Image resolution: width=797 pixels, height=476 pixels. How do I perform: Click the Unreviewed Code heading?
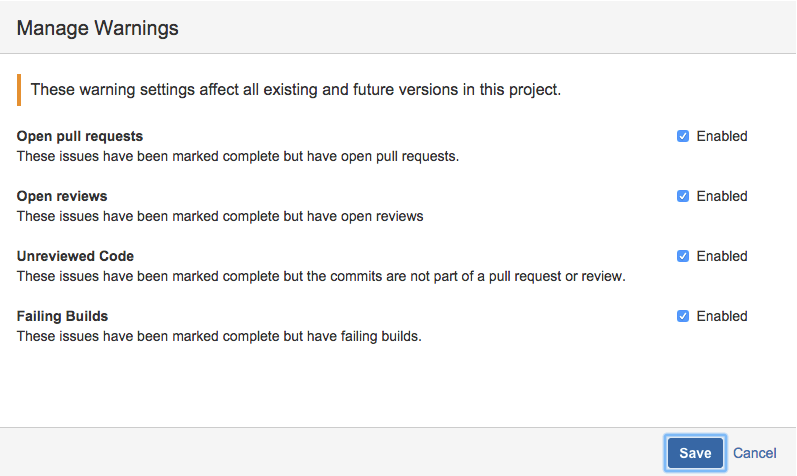tap(75, 256)
